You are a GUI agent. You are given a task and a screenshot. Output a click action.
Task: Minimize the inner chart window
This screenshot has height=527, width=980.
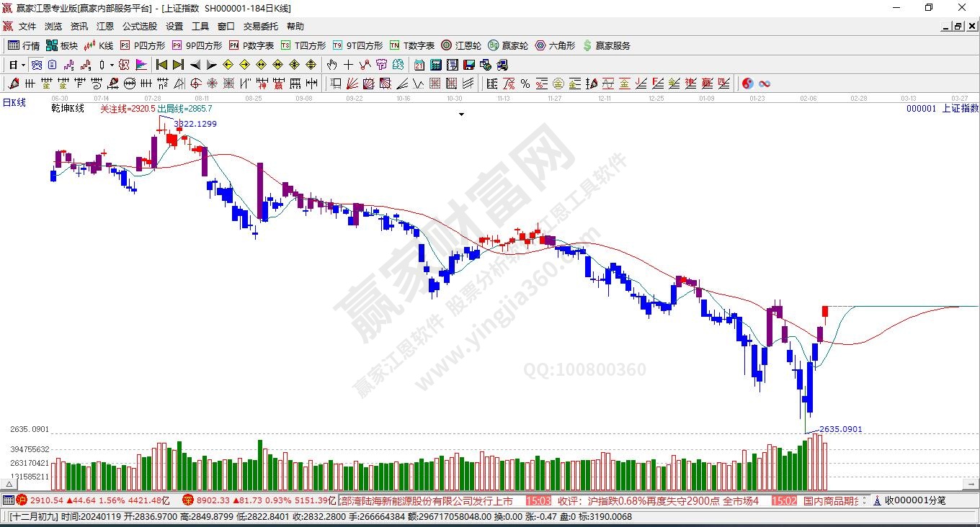point(947,27)
